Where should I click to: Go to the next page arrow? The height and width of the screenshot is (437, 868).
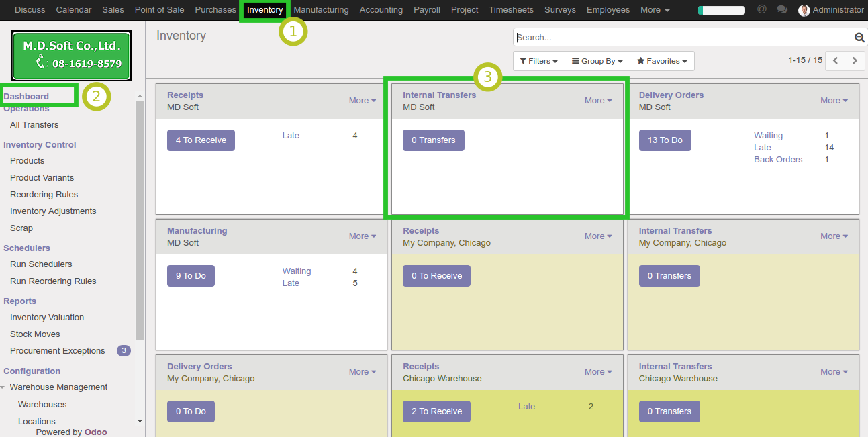[x=854, y=60]
